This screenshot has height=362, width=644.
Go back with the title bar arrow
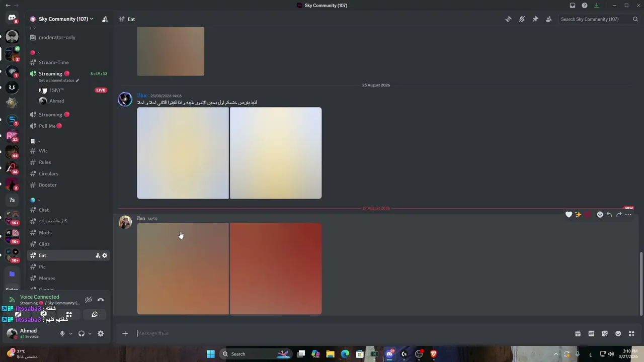click(x=8, y=6)
